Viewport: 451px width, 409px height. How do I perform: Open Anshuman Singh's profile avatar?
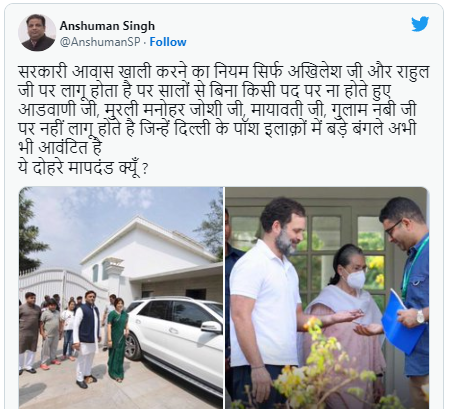pos(37,32)
